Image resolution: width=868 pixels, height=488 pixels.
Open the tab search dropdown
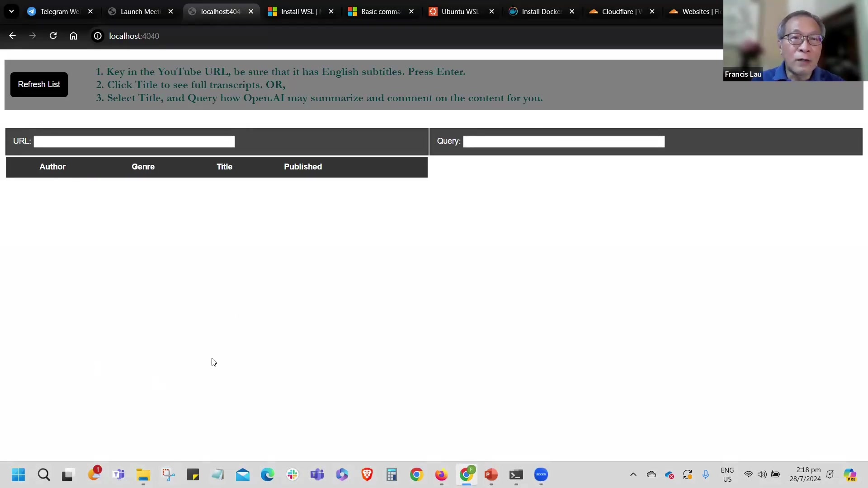point(11,11)
